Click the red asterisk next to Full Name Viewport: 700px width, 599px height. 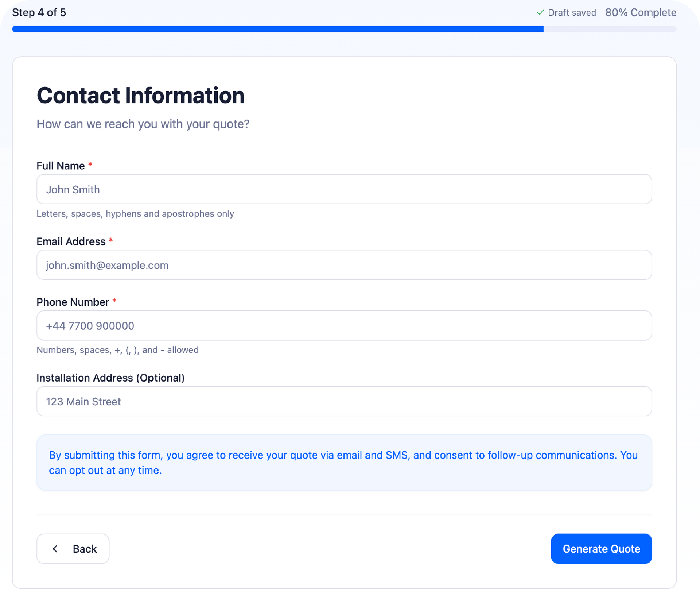(90, 165)
